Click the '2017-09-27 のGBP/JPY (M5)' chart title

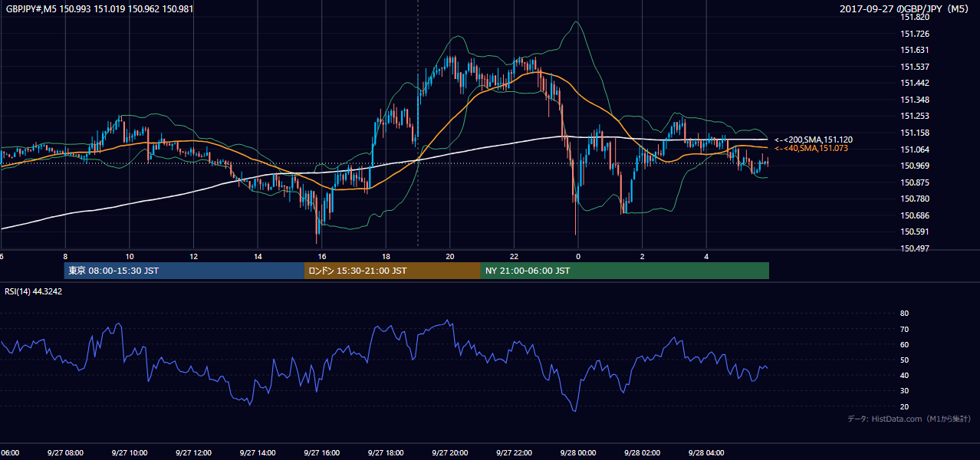point(905,8)
